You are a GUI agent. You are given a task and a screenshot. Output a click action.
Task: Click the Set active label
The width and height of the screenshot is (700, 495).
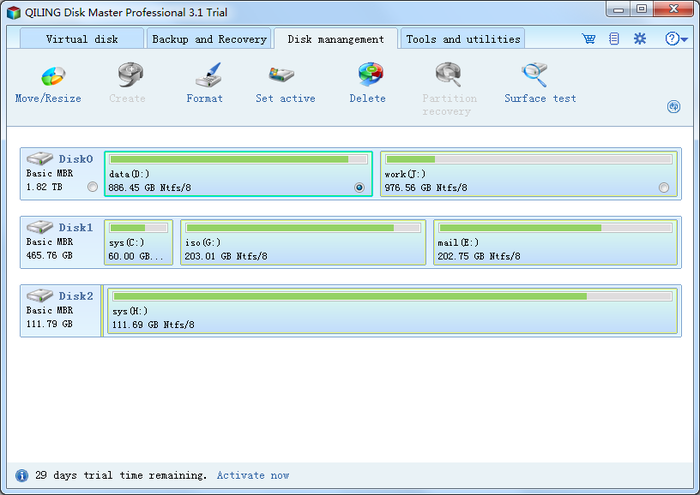point(285,98)
